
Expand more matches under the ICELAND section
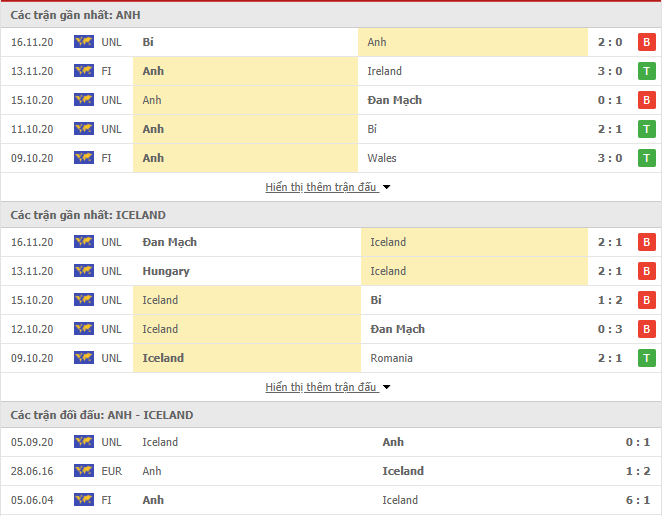point(321,387)
